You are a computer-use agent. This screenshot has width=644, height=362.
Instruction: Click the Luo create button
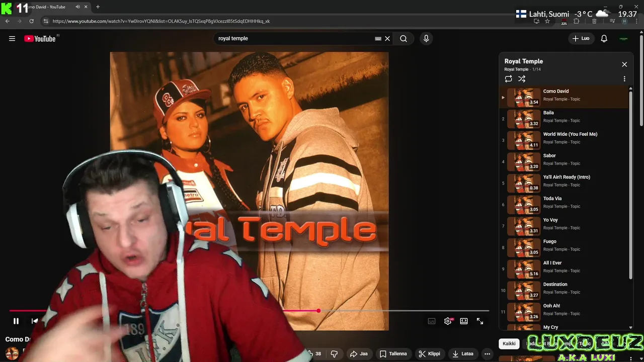[581, 39]
